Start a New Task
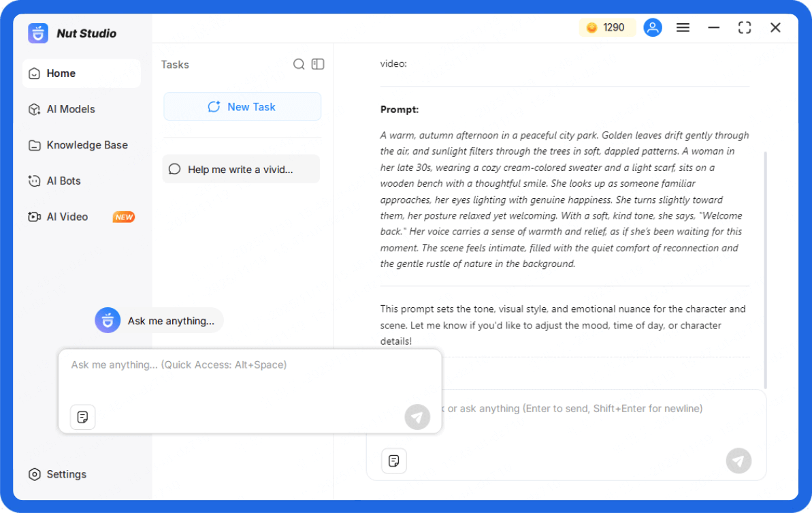This screenshot has width=812, height=513. coord(242,107)
